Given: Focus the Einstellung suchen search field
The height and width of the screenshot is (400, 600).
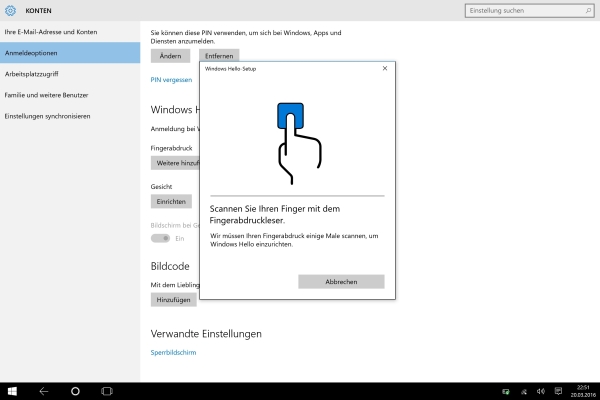Looking at the screenshot, I should click(x=530, y=11).
